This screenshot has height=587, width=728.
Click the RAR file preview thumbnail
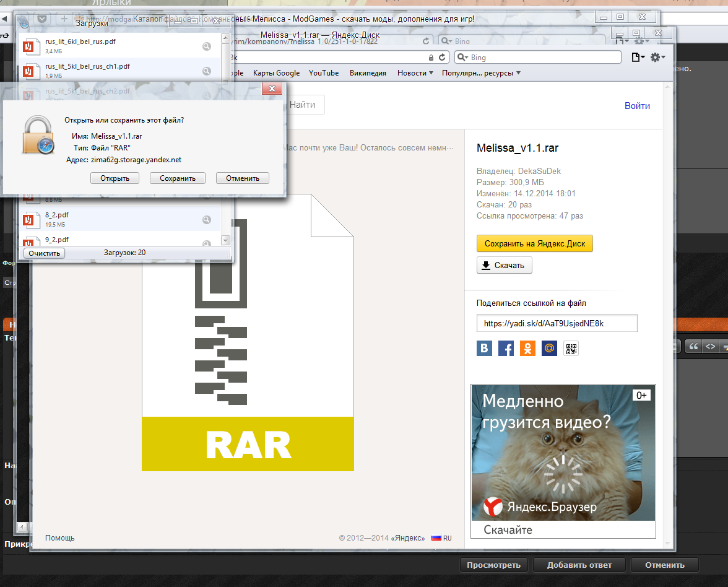point(248,333)
